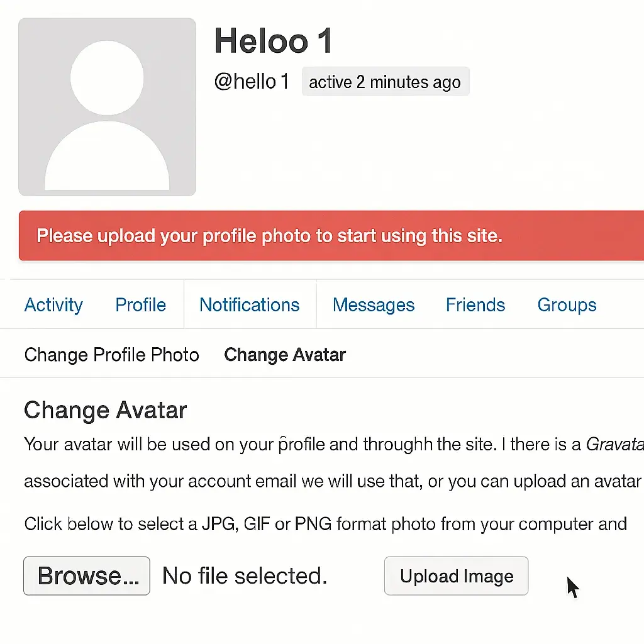Click the 'No file selected.' file field
The height and width of the screenshot is (644, 644).
click(x=245, y=576)
